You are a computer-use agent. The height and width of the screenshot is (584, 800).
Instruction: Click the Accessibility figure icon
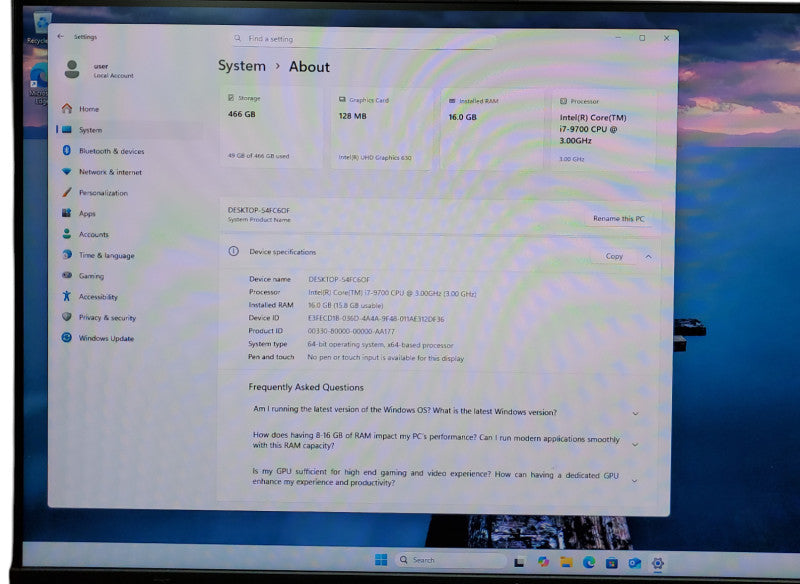(x=66, y=296)
